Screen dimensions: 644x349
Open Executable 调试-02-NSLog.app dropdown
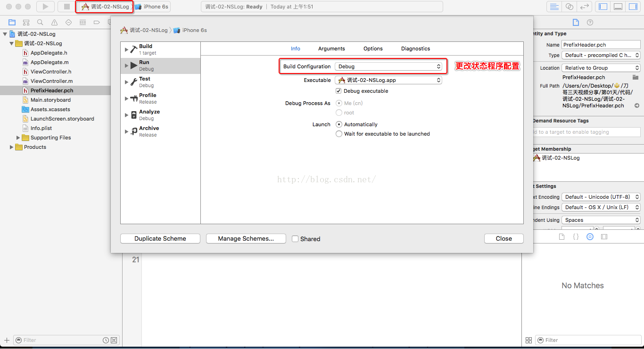pos(388,80)
